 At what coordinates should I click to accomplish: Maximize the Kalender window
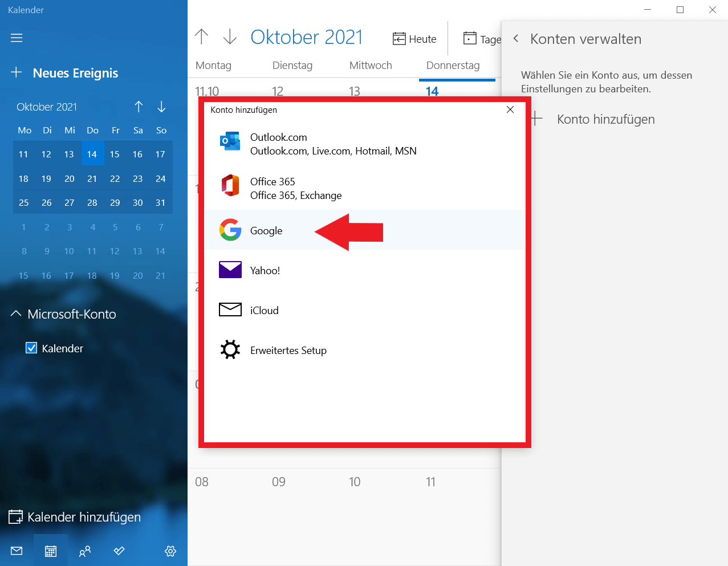(680, 10)
